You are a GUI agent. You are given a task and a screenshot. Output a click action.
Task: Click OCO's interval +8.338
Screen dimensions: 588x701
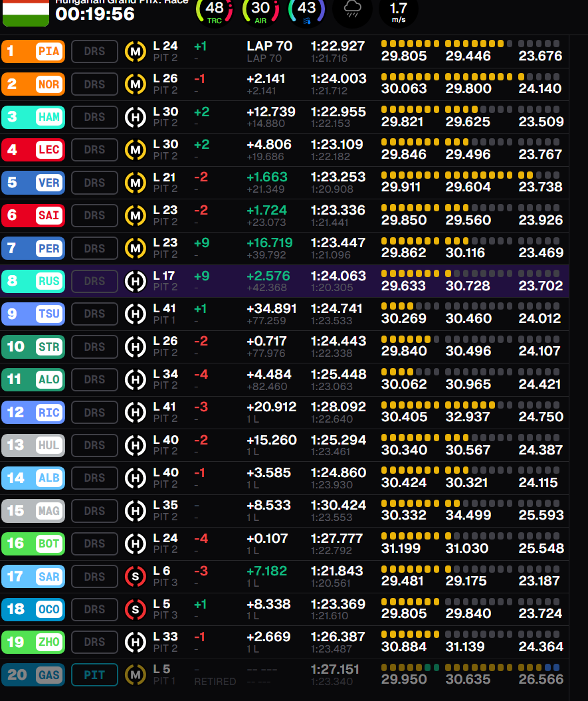click(x=268, y=604)
